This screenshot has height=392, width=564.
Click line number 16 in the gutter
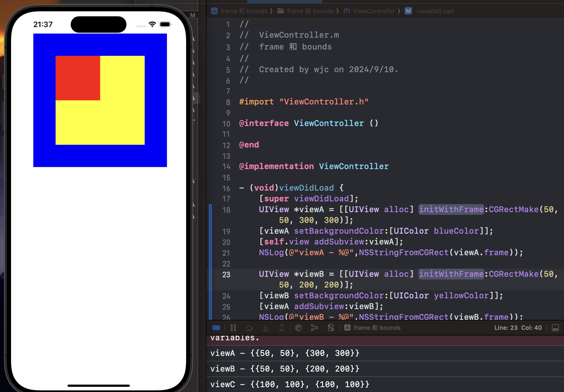226,188
